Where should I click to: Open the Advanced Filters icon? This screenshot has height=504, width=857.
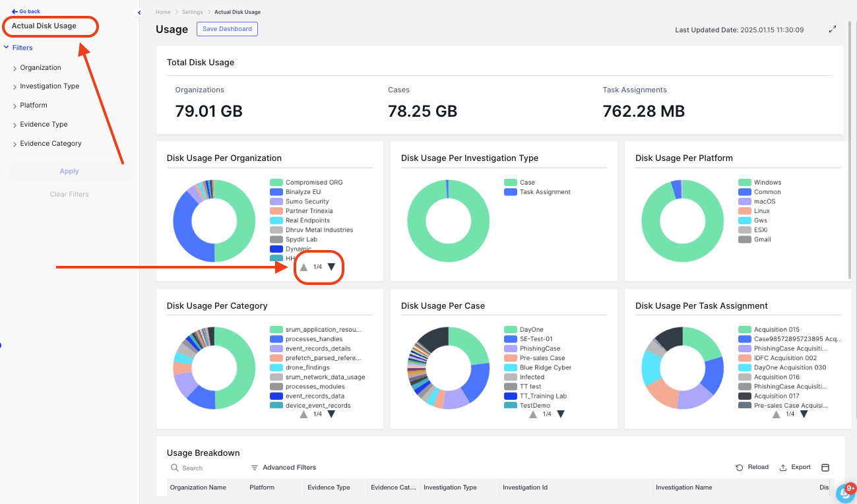[x=255, y=468]
